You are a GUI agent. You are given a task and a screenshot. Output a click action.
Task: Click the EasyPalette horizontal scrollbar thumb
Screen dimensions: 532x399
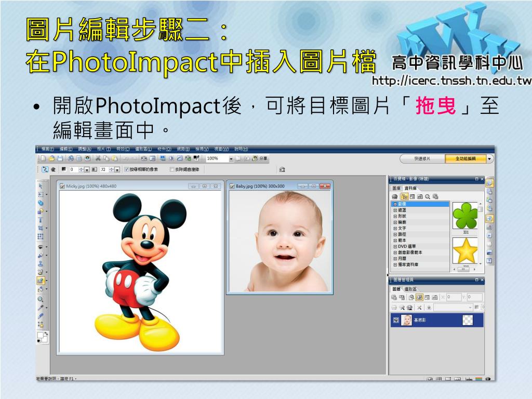pos(463,269)
